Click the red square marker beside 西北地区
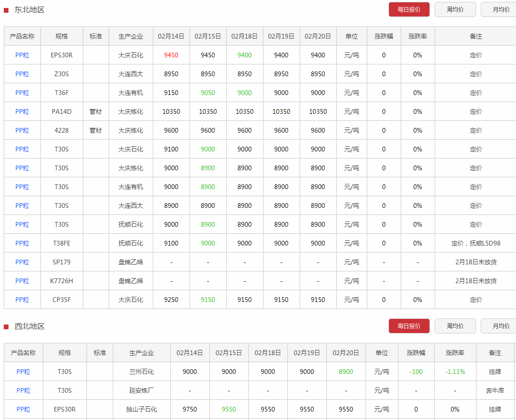 coord(6,326)
